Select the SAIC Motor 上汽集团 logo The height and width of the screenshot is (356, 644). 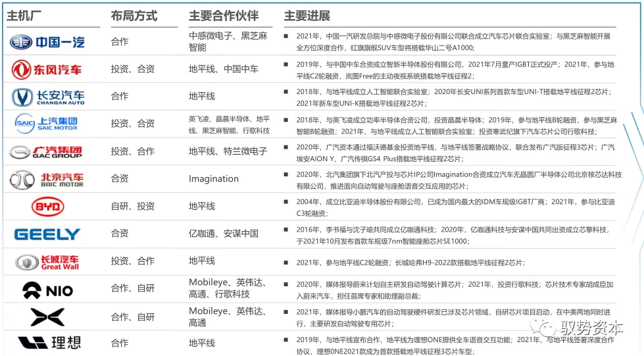click(x=47, y=123)
